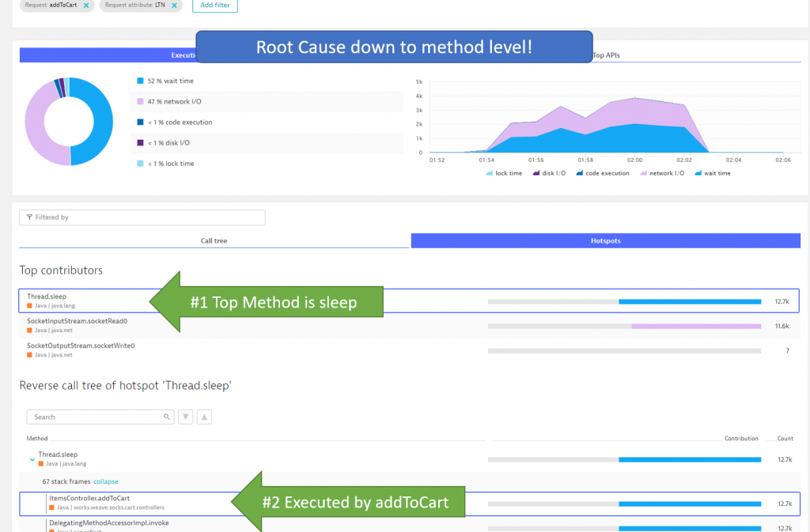Viewport: 810px width, 532px height.
Task: Collapse the Thread.sleep node in the reverse call tree
Action: 32,459
